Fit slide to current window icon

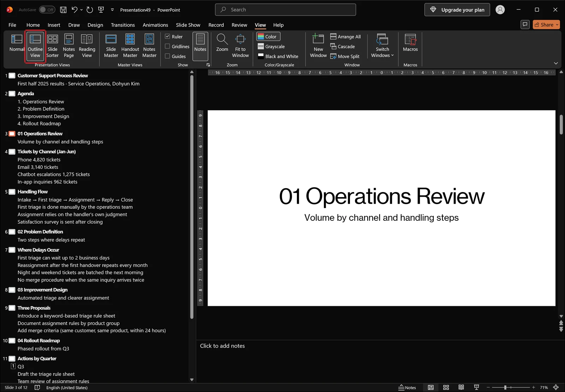556,387
